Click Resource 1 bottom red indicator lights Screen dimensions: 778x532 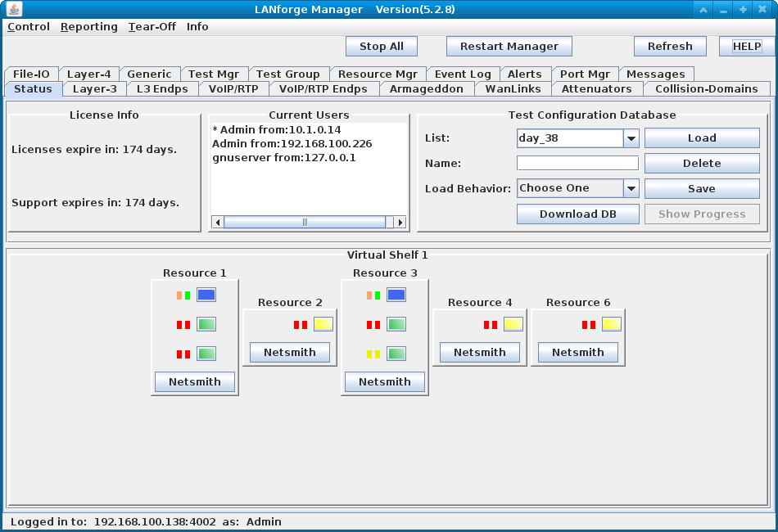[183, 354]
